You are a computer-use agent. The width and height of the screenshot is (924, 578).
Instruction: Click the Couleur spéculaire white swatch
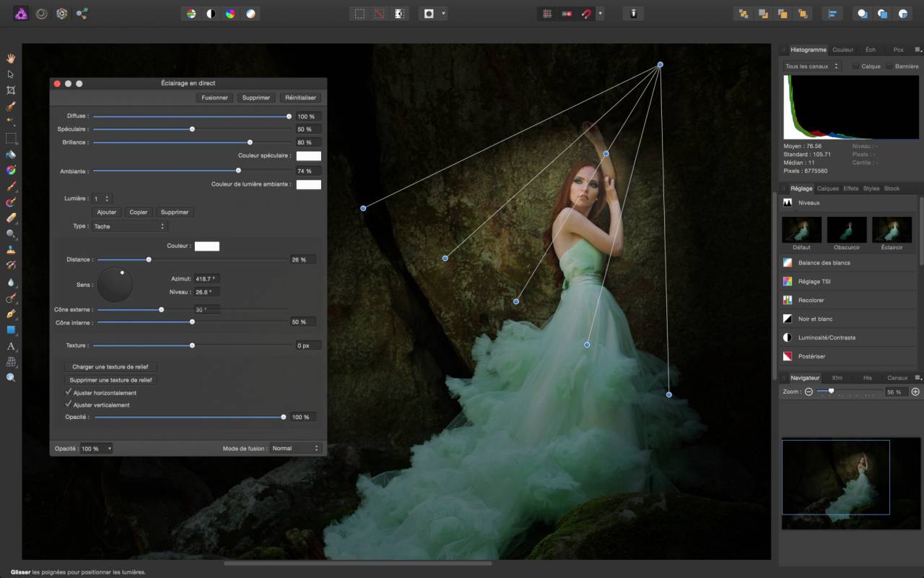pyautogui.click(x=308, y=155)
